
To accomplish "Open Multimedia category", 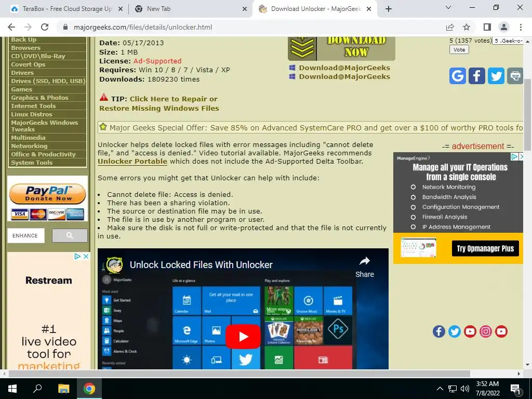I will [28, 138].
